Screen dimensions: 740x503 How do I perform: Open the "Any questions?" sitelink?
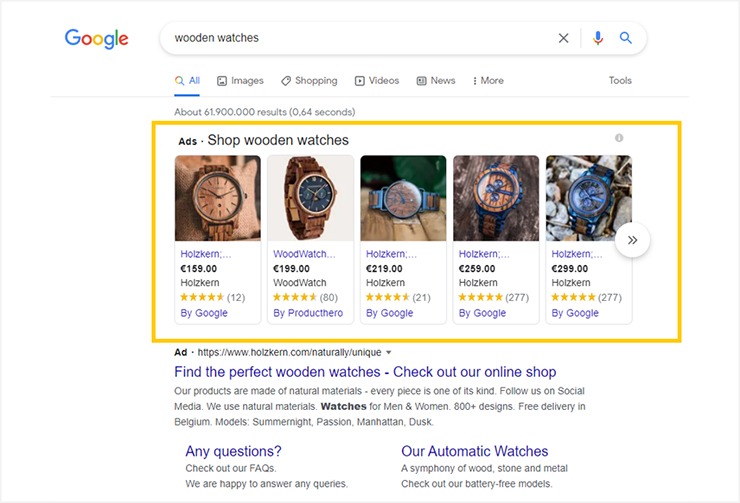(x=233, y=451)
